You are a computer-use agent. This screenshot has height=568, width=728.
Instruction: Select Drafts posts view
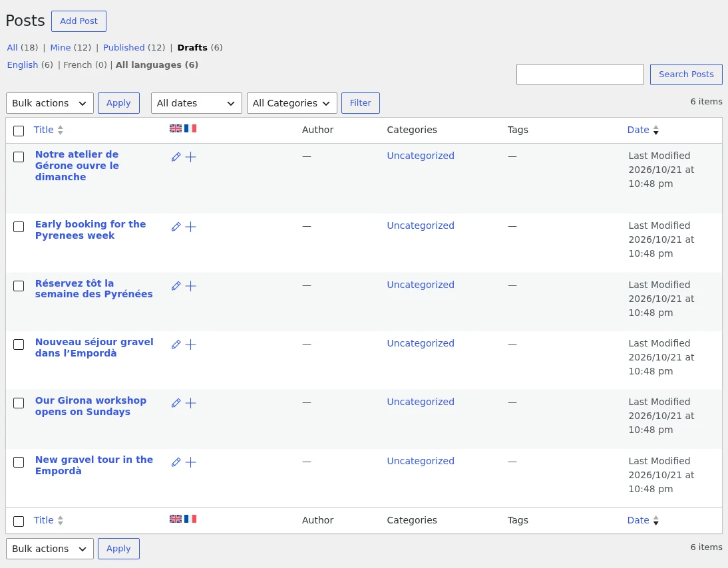pos(192,47)
